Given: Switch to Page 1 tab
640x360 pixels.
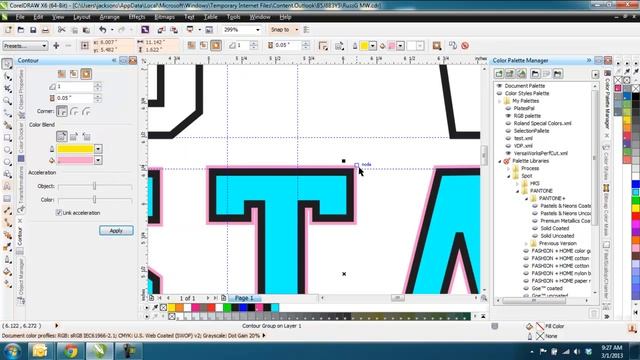Looking at the screenshot, I should (x=244, y=298).
